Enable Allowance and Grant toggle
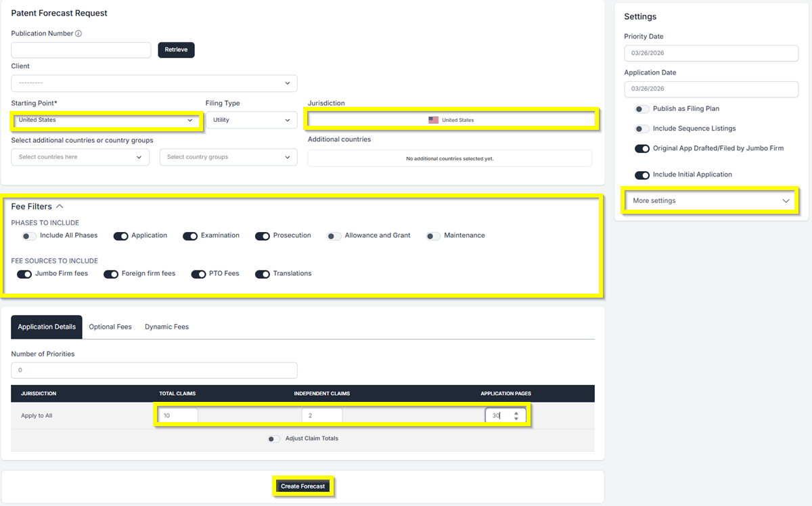812x506 pixels. 334,236
